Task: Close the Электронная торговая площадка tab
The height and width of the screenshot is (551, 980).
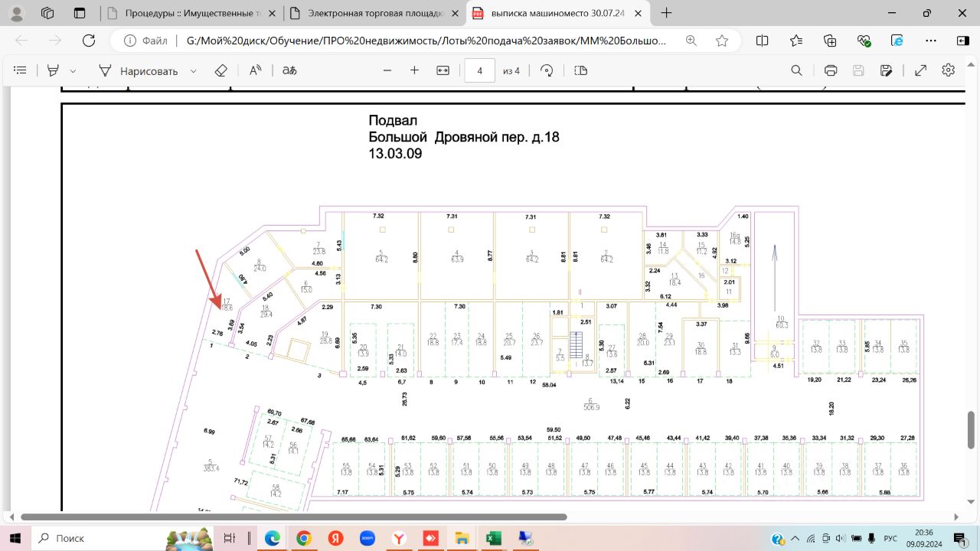Action: tap(455, 13)
